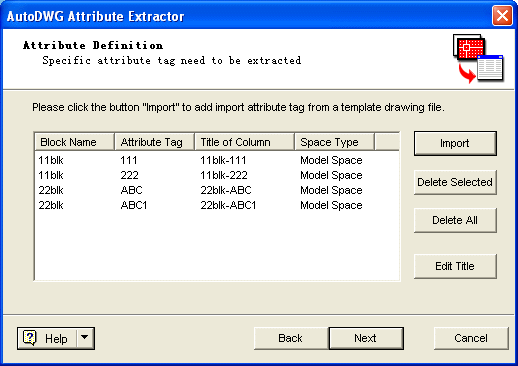Sort by Block Name column header
The image size is (518, 366).
(x=75, y=142)
